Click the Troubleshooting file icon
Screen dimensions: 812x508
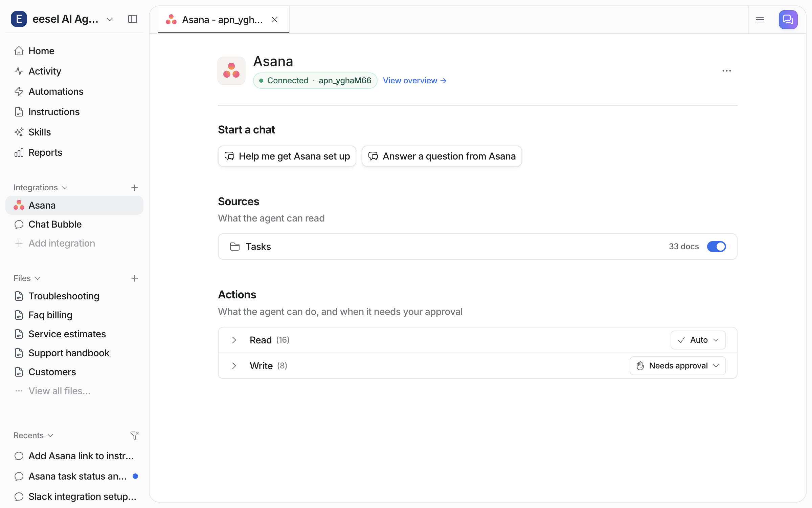pos(19,296)
